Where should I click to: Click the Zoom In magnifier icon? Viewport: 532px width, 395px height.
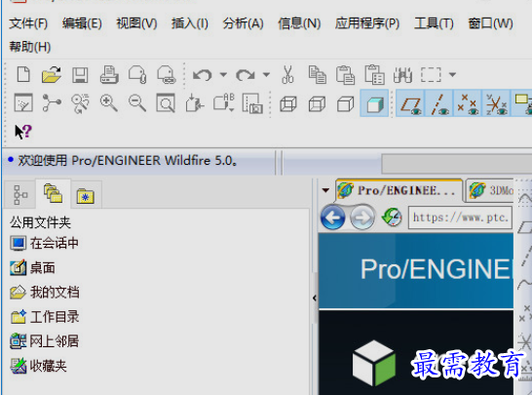click(108, 103)
